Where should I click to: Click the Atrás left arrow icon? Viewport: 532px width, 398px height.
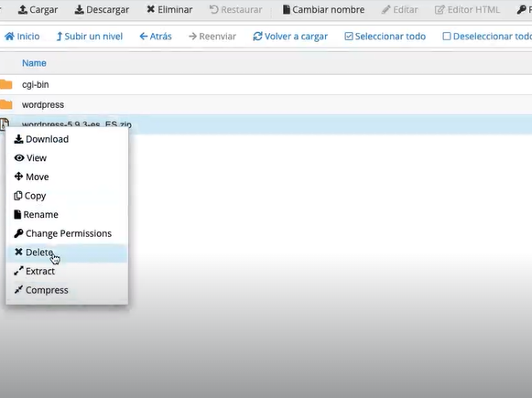144,37
